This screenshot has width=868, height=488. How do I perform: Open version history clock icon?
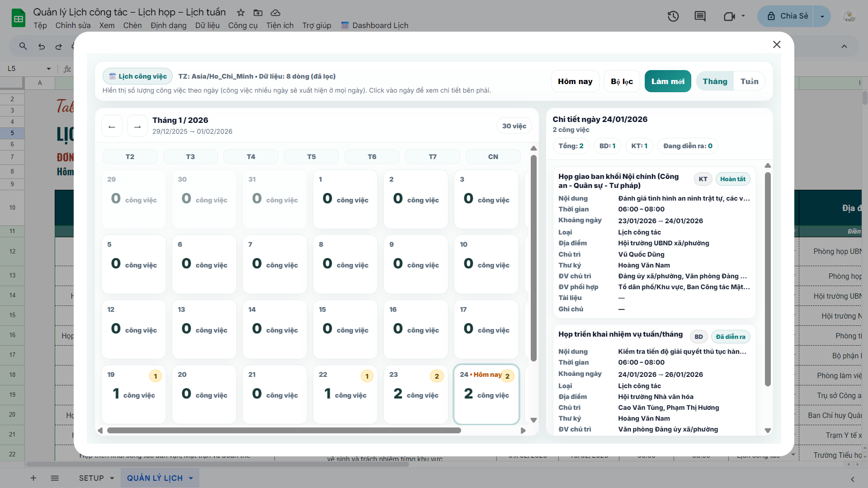pos(673,16)
